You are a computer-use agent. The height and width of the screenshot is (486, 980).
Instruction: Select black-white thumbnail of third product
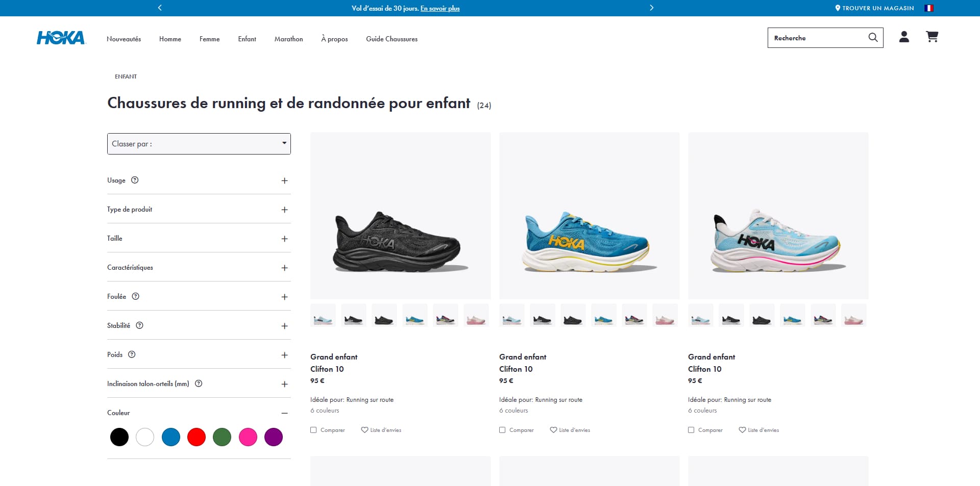[731, 315]
